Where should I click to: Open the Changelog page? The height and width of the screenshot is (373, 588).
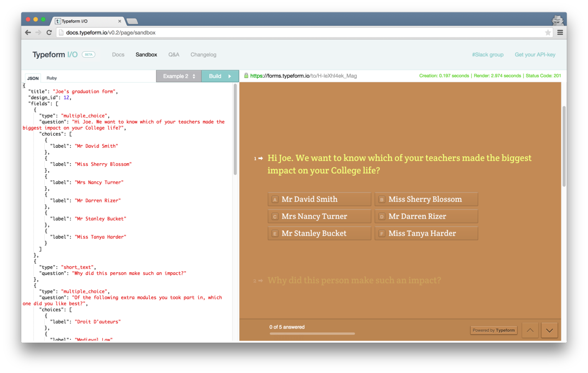click(x=203, y=55)
